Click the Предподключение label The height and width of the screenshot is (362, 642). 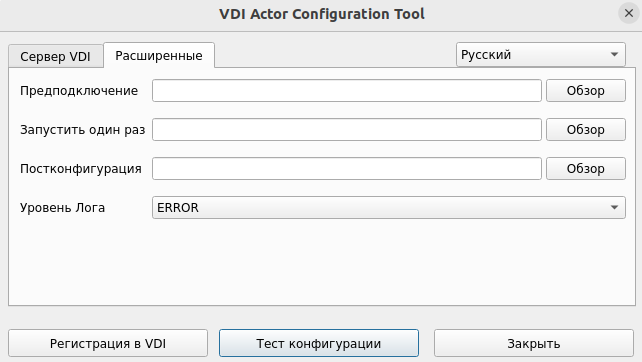79,90
